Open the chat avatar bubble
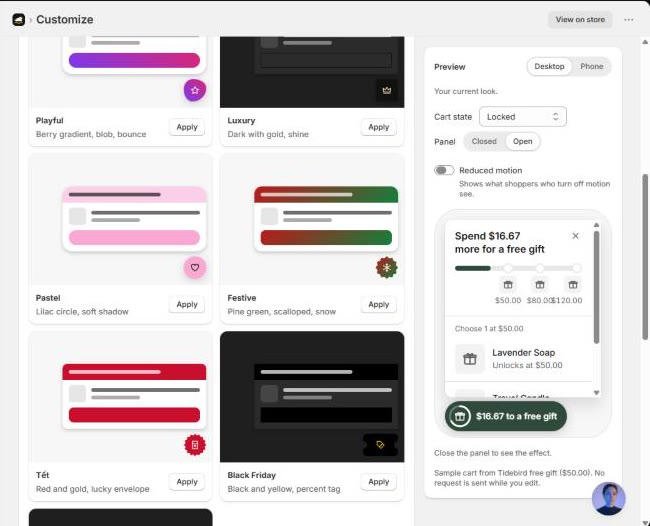Image resolution: width=650 pixels, height=526 pixels. 609,499
